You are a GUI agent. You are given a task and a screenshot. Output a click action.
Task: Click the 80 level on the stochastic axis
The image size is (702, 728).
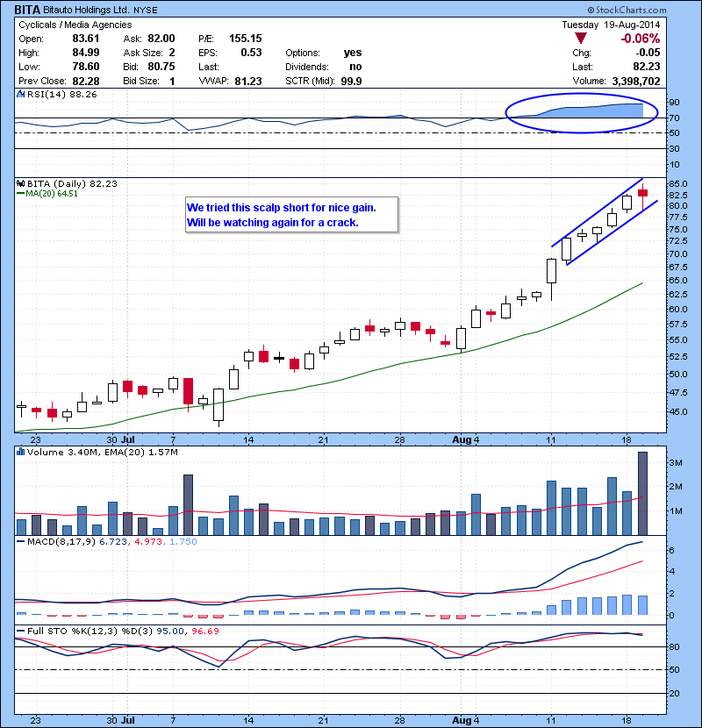click(674, 646)
